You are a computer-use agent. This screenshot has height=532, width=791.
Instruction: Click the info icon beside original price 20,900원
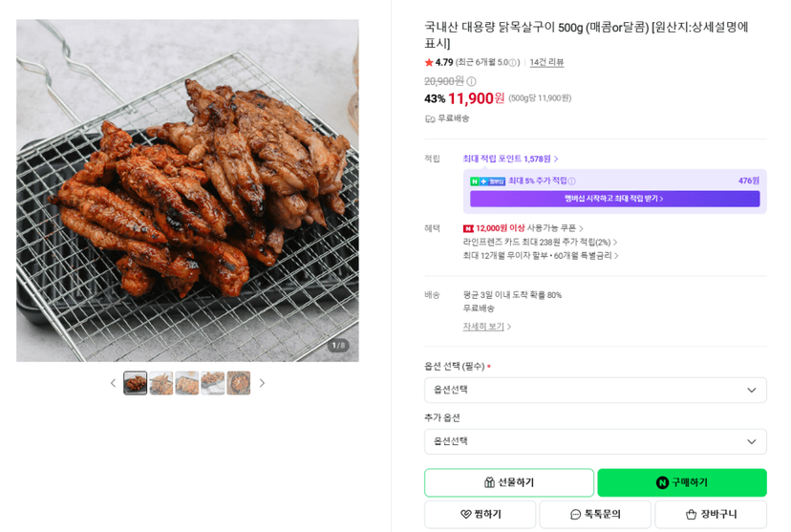click(471, 81)
